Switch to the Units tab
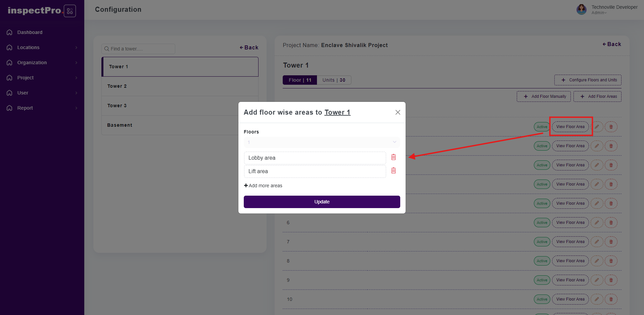Viewport: 644px width, 315px height. click(334, 80)
